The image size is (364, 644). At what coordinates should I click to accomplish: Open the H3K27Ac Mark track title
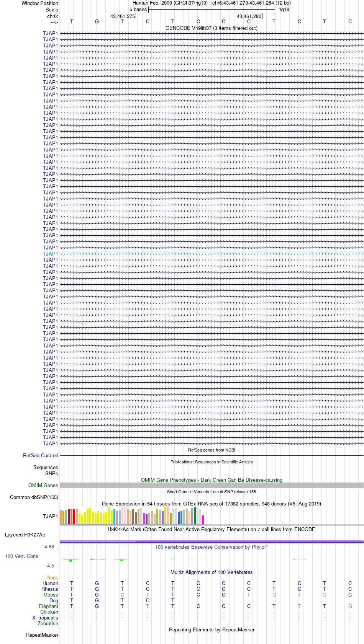pos(212,529)
